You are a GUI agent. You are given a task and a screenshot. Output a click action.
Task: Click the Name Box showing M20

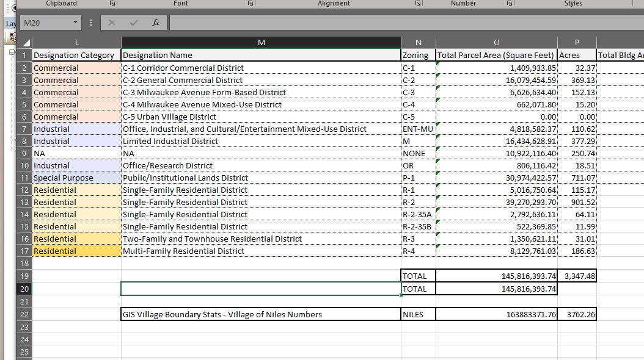[46, 23]
